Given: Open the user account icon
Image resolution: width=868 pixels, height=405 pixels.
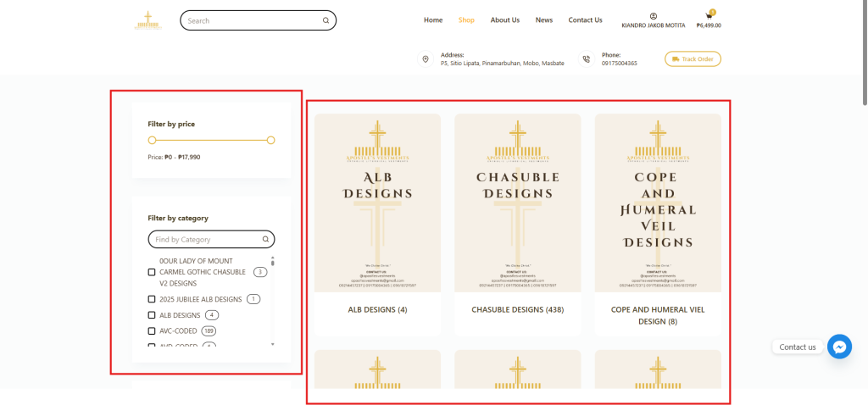Looking at the screenshot, I should point(654,16).
